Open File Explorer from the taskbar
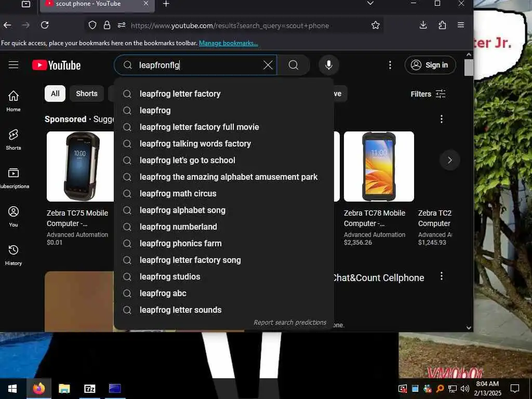This screenshot has height=399, width=532. (x=64, y=389)
